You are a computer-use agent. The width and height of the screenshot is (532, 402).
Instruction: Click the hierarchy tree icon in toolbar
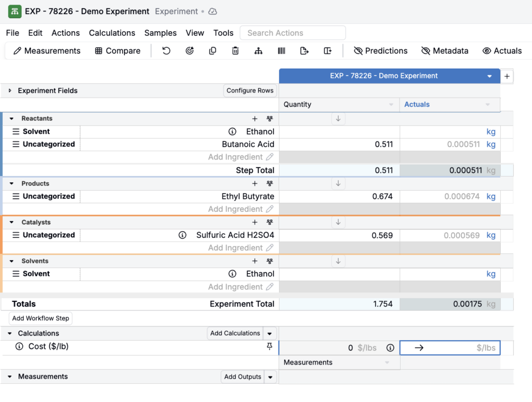click(259, 51)
